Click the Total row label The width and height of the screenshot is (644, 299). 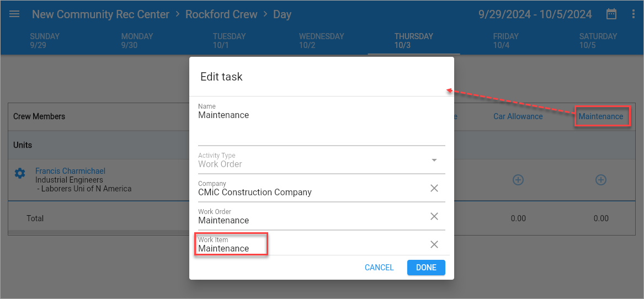pyautogui.click(x=35, y=218)
